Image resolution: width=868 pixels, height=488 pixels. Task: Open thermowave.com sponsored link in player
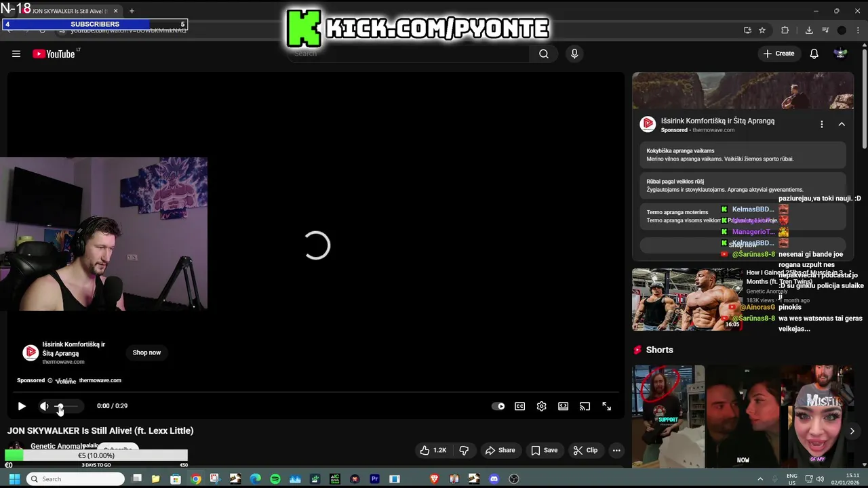pos(100,380)
